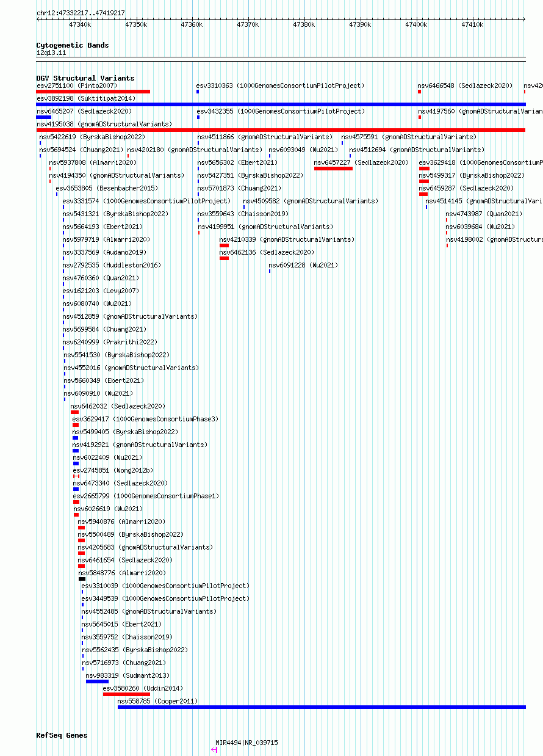Click esv3653805 (Besenbacher2015) label

pyautogui.click(x=107, y=188)
